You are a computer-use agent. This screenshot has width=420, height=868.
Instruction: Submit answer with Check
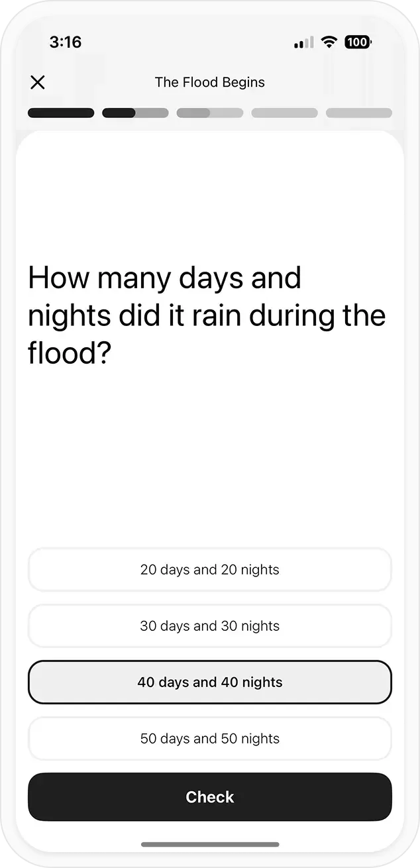(210, 797)
